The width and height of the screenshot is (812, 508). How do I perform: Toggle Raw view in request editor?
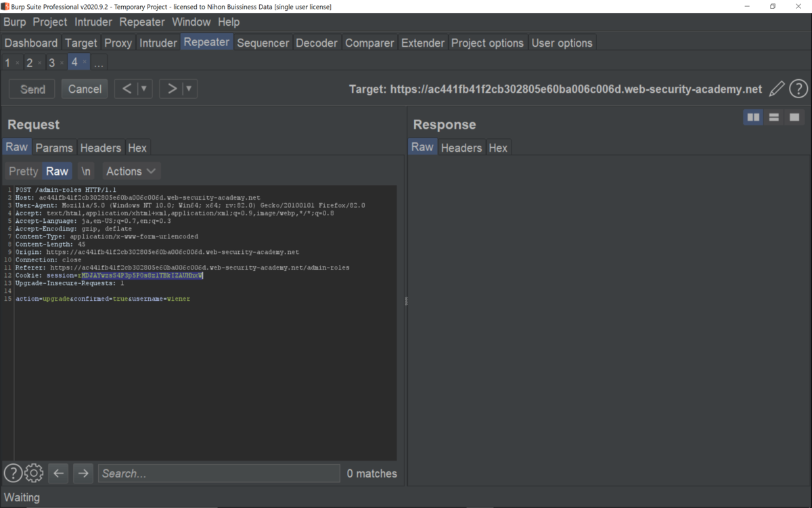57,171
